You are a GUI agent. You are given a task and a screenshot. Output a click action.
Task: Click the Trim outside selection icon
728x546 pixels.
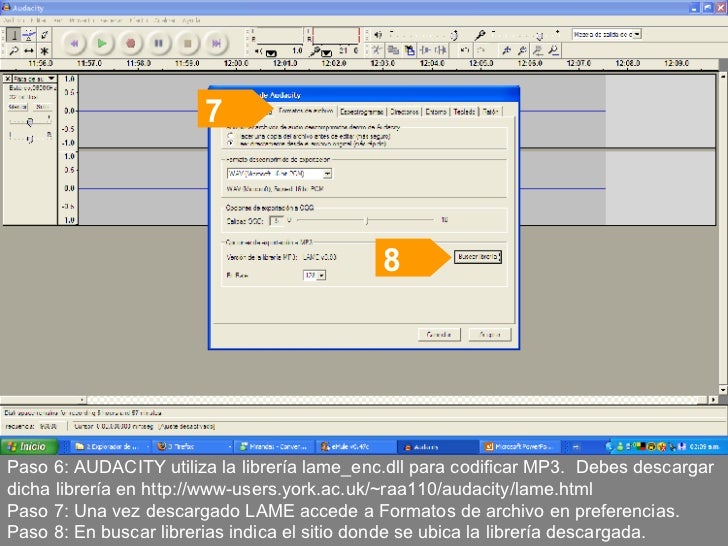[x=425, y=50]
